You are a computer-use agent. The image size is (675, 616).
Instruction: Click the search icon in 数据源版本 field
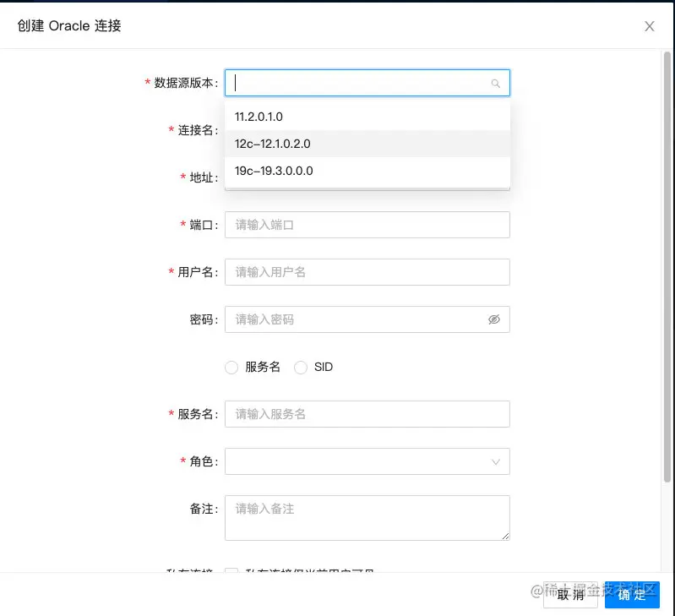pyautogui.click(x=496, y=83)
